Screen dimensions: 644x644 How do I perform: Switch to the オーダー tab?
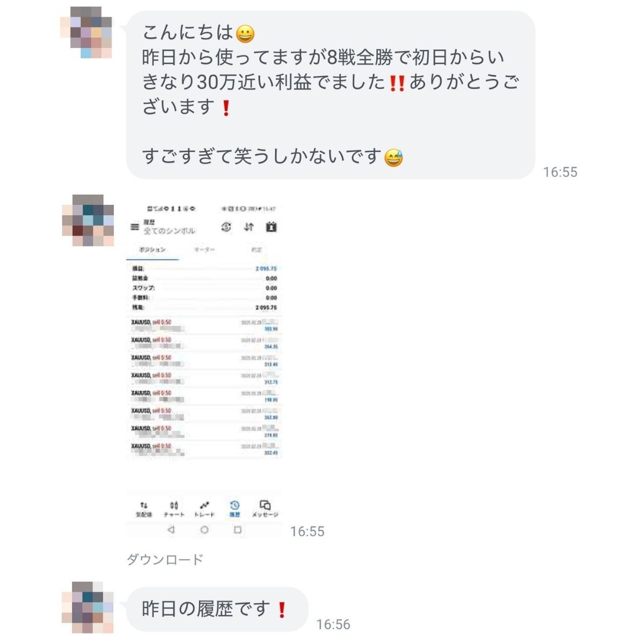tap(204, 250)
